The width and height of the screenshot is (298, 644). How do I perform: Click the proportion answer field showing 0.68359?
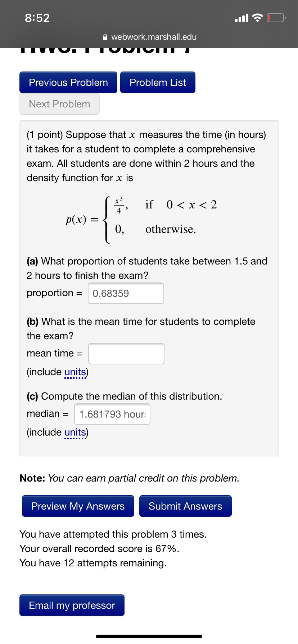[x=125, y=294]
